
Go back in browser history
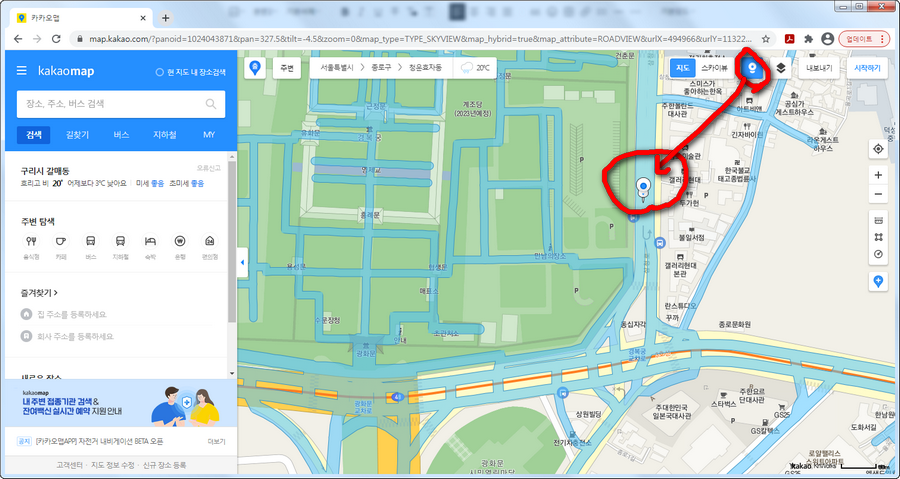(18, 39)
